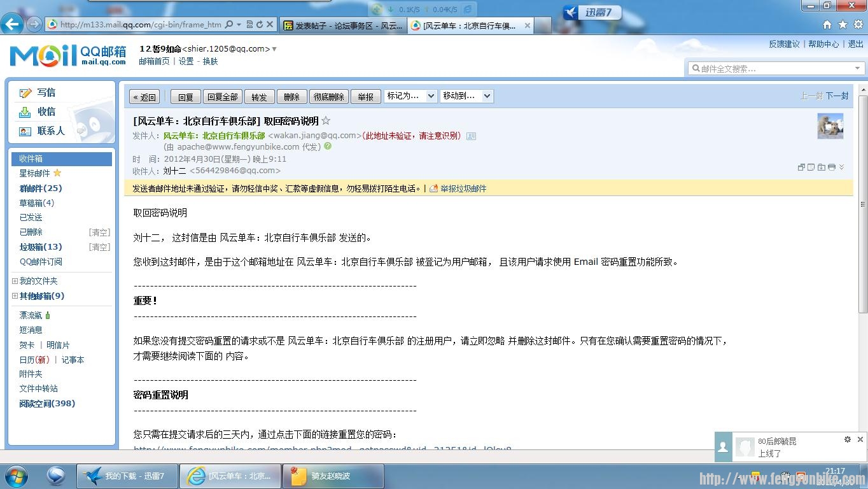Image resolution: width=868 pixels, height=489 pixels.
Task: Click the 回复全部 reply-all button
Action: pos(222,96)
